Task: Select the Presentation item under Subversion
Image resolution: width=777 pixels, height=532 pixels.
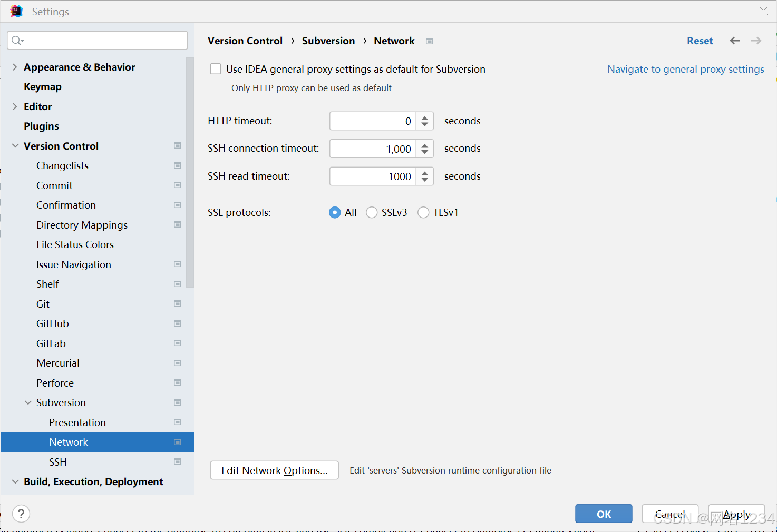Action: [77, 422]
